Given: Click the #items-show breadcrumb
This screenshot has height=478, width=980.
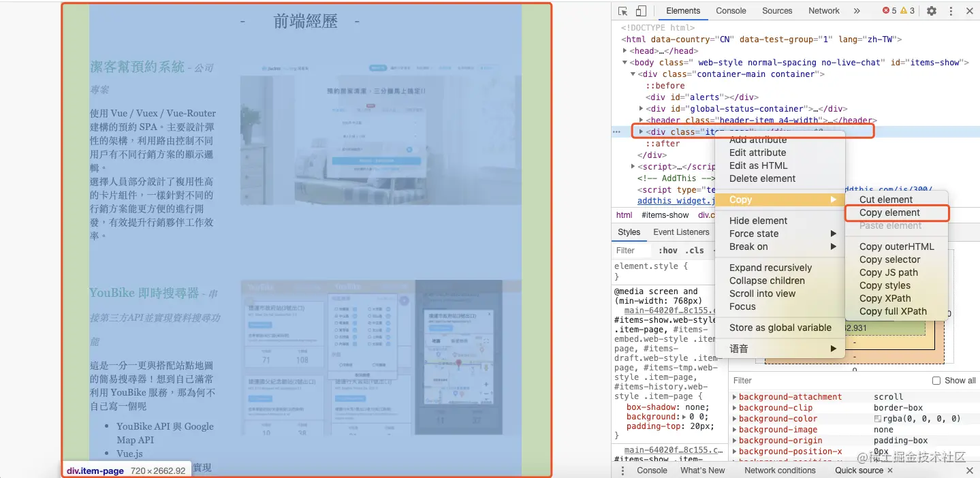Looking at the screenshot, I should (x=665, y=215).
